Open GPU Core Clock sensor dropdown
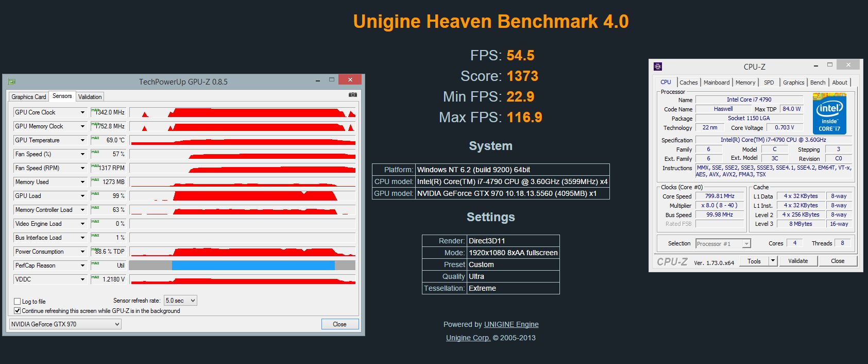Image resolution: width=868 pixels, height=364 pixels. tap(82, 112)
